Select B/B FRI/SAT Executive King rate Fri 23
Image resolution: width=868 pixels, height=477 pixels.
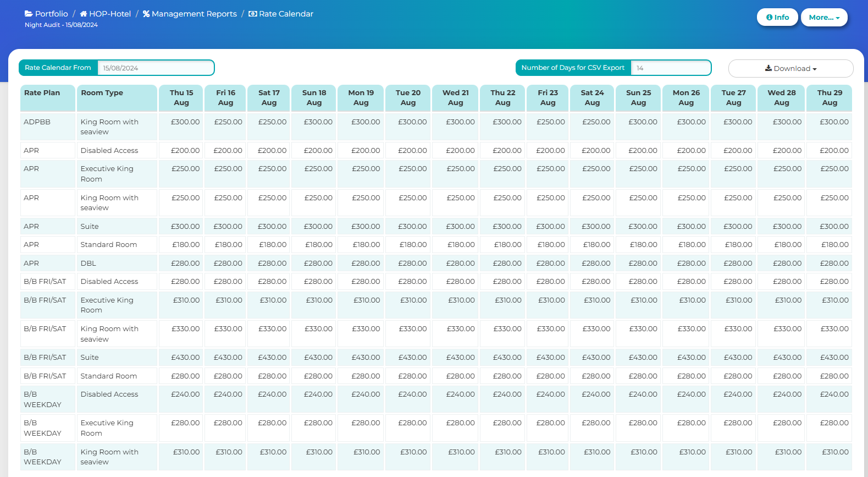click(548, 305)
